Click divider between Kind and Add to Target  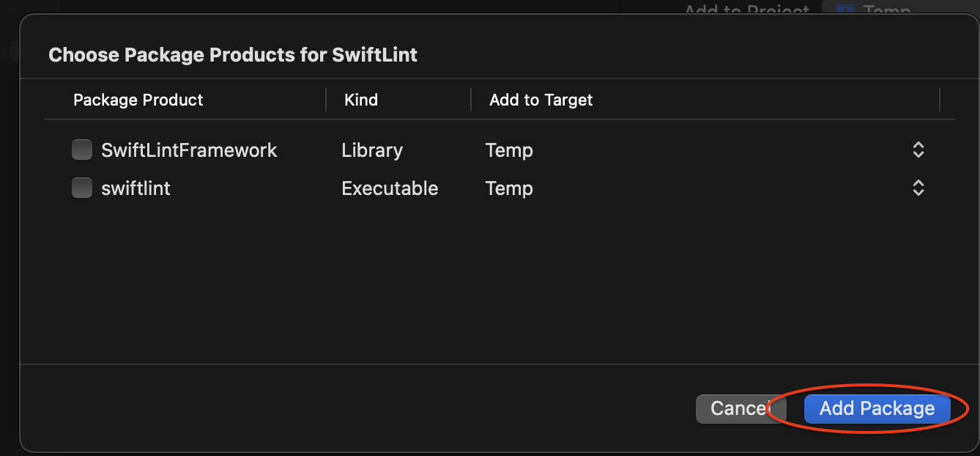tap(471, 100)
